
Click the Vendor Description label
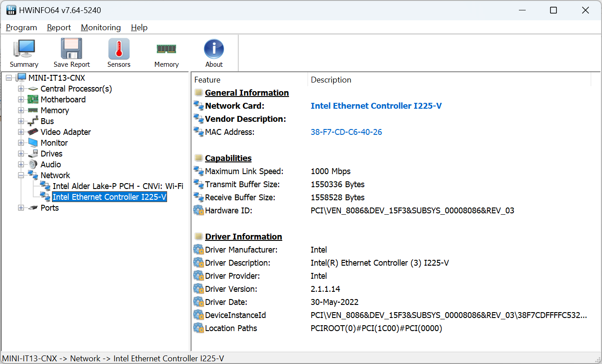(x=246, y=119)
